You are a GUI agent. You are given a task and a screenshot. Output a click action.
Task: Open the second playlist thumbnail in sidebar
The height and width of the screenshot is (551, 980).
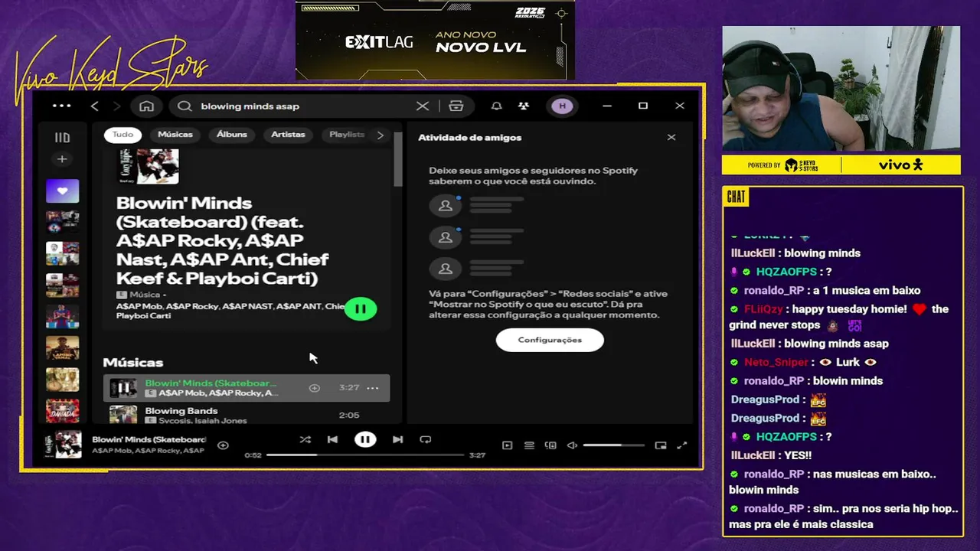click(x=63, y=222)
